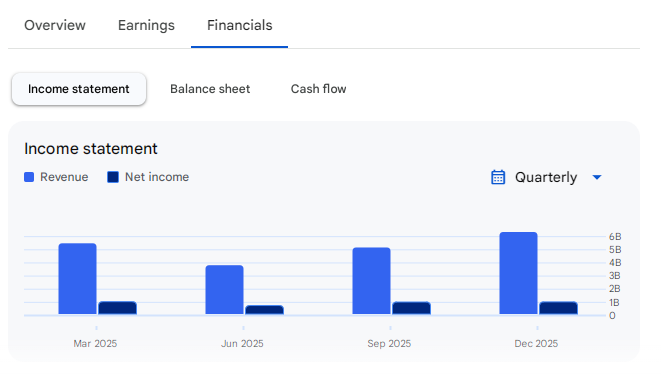
Task: Click the calendar icon beside Quarterly
Action: [x=498, y=177]
